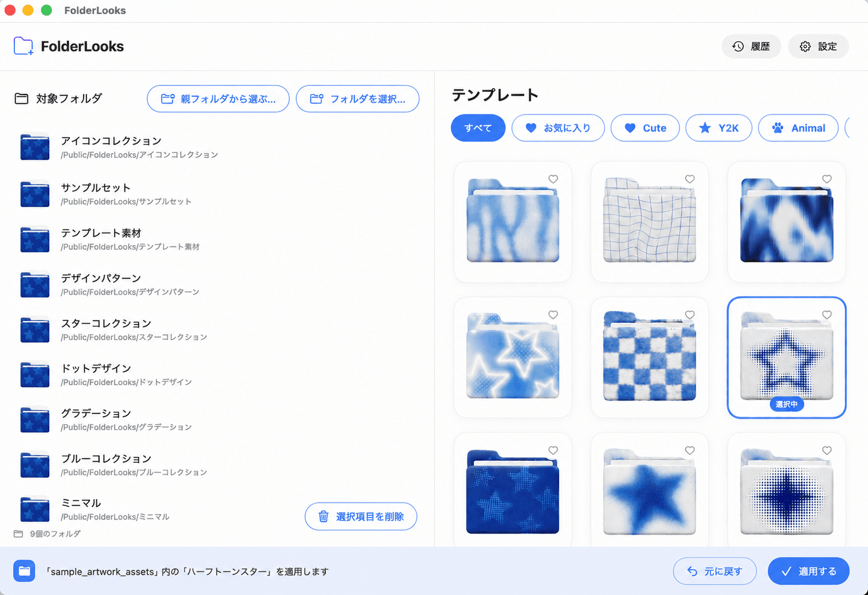The width and height of the screenshot is (868, 595).
Task: Click folder icon of テンプレート素材
Action: [x=35, y=239]
